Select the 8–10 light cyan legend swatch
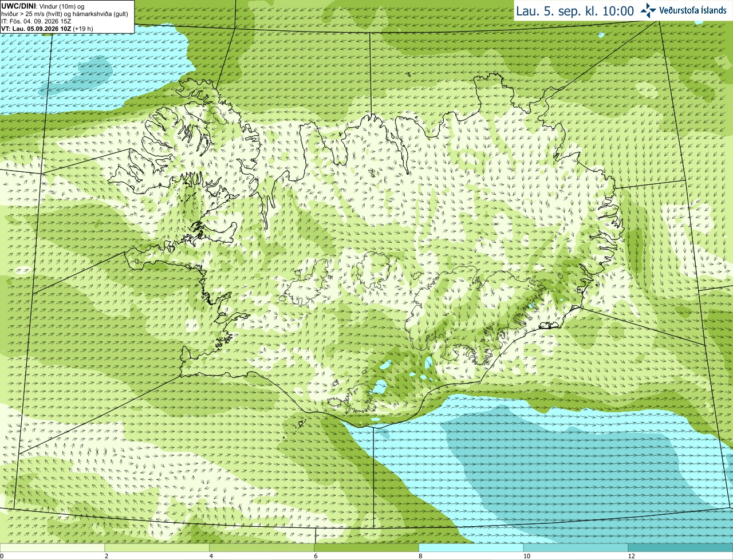Image resolution: width=733 pixels, height=560 pixels. tap(471, 547)
